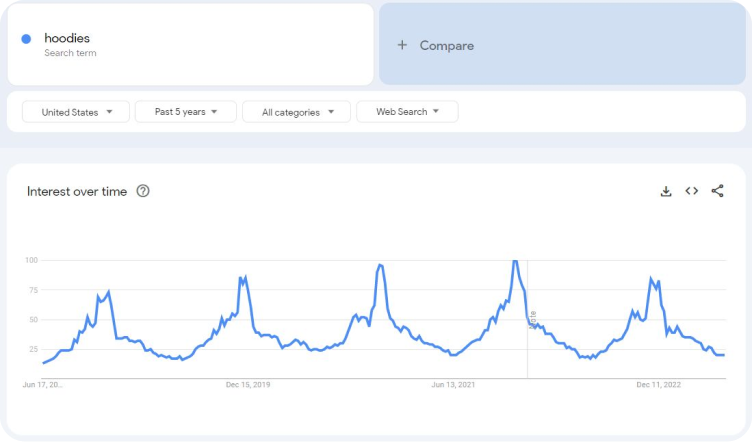Click the blue dot beside hoodies
The image size is (752, 442).
[x=26, y=39]
